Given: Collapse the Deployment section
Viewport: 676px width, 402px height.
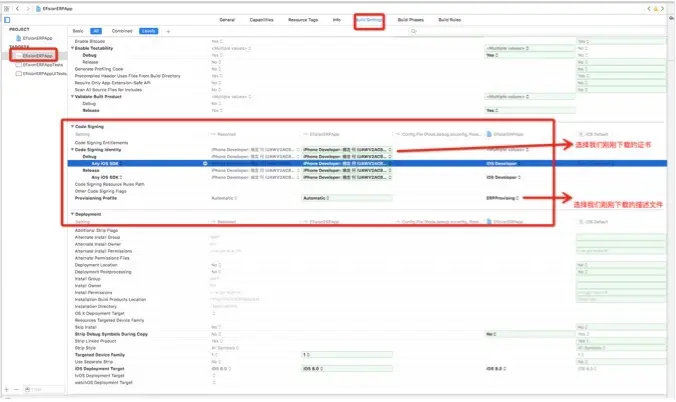Looking at the screenshot, I should (72, 214).
